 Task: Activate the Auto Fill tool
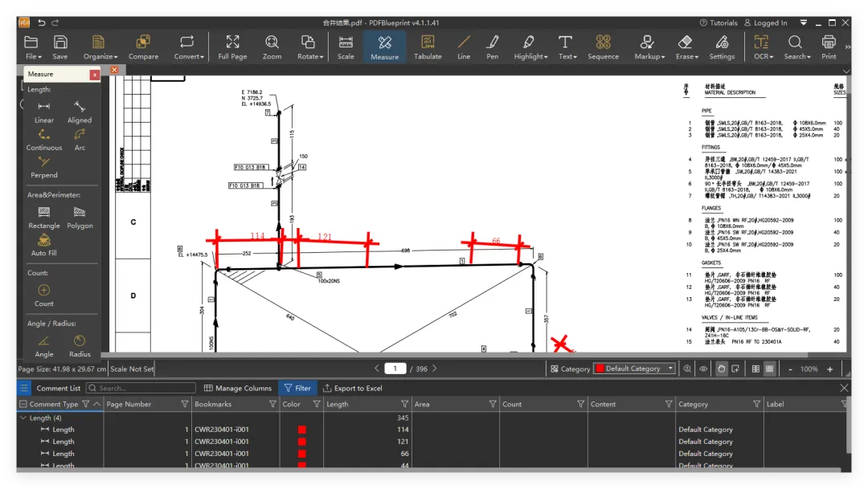click(x=43, y=245)
